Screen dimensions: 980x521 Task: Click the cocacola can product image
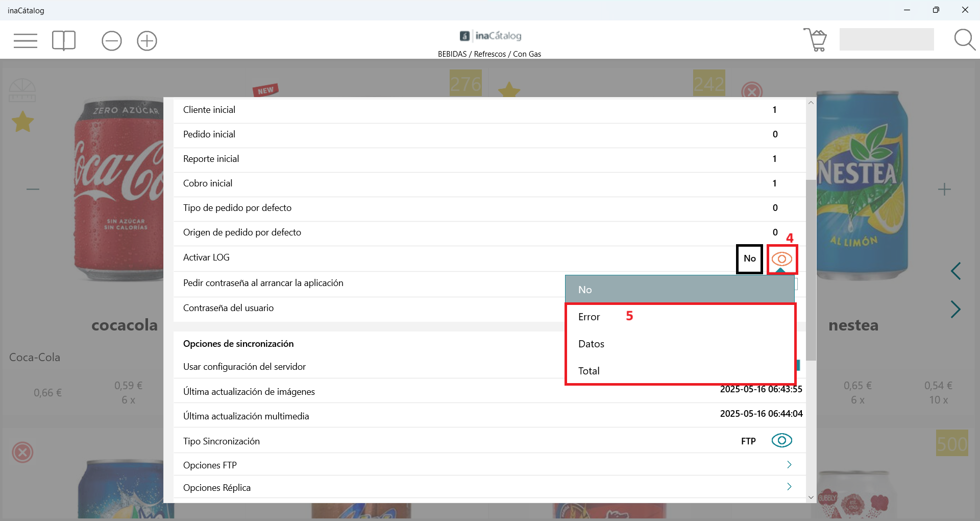(118, 190)
